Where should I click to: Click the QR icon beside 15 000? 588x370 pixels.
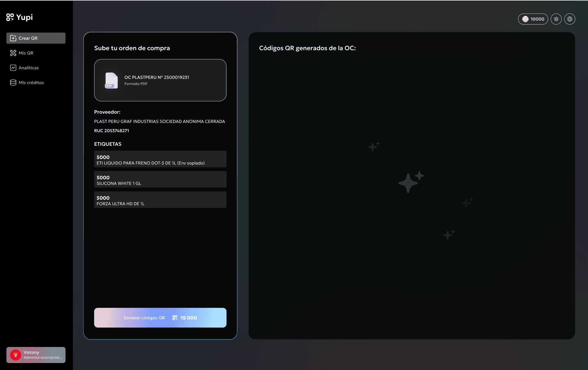point(175,318)
